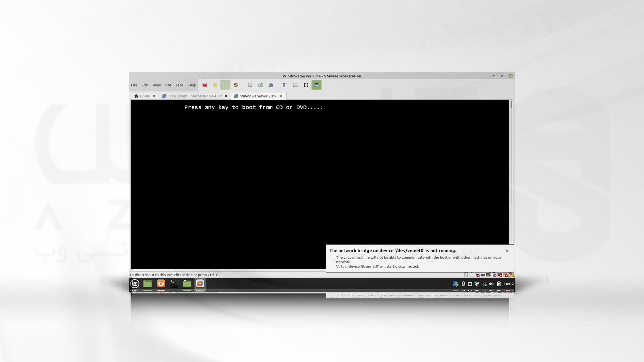Click the 'To direct input to this VM' status text
The height and width of the screenshot is (362, 644).
(174, 275)
